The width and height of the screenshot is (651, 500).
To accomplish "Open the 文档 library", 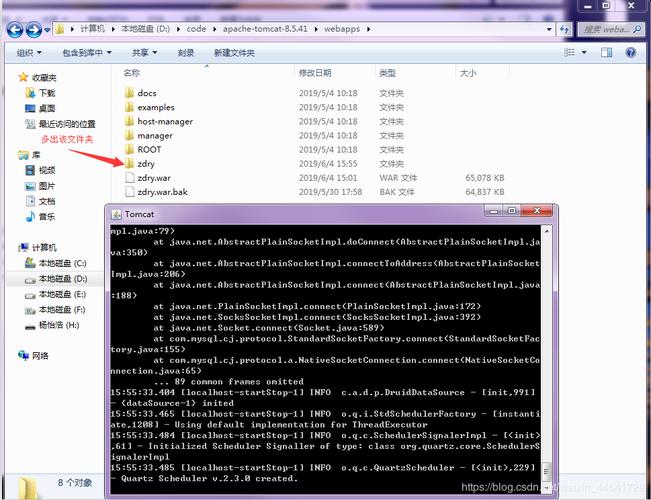I will (47, 201).
